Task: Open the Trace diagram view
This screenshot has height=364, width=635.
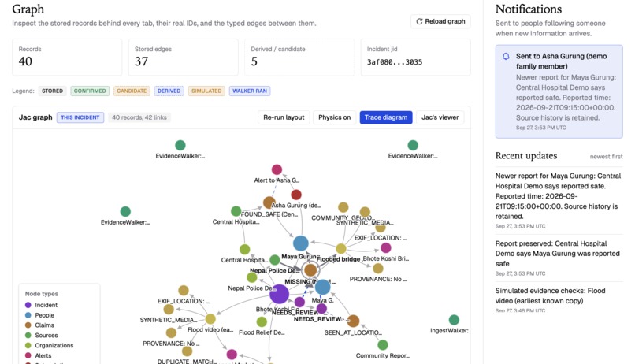Action: pos(386,117)
